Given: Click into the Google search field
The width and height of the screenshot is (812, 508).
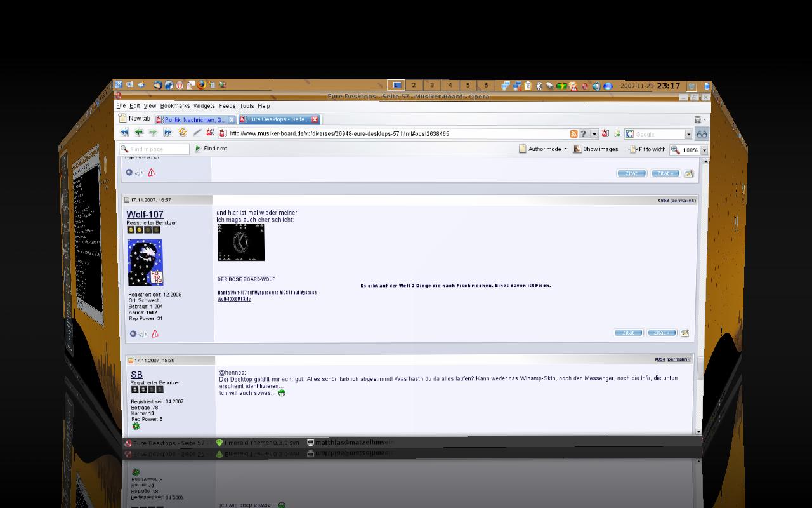Looking at the screenshot, I should point(659,134).
